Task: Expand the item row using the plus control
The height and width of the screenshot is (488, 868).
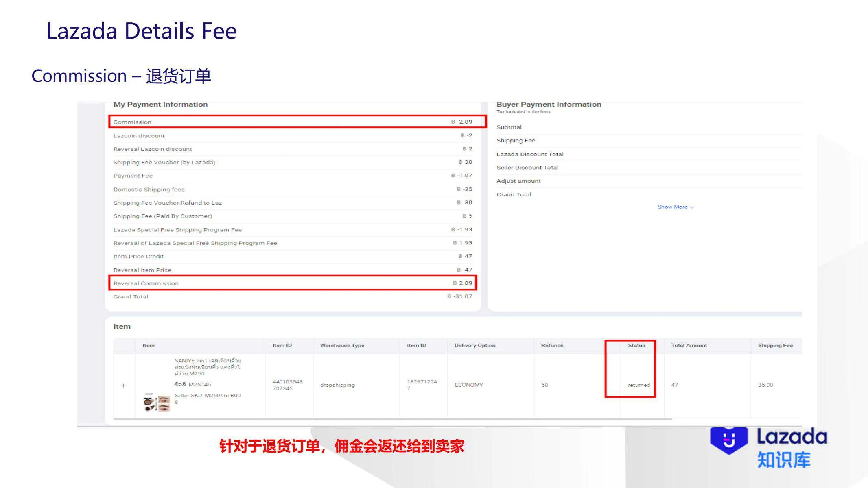Action: (x=124, y=385)
